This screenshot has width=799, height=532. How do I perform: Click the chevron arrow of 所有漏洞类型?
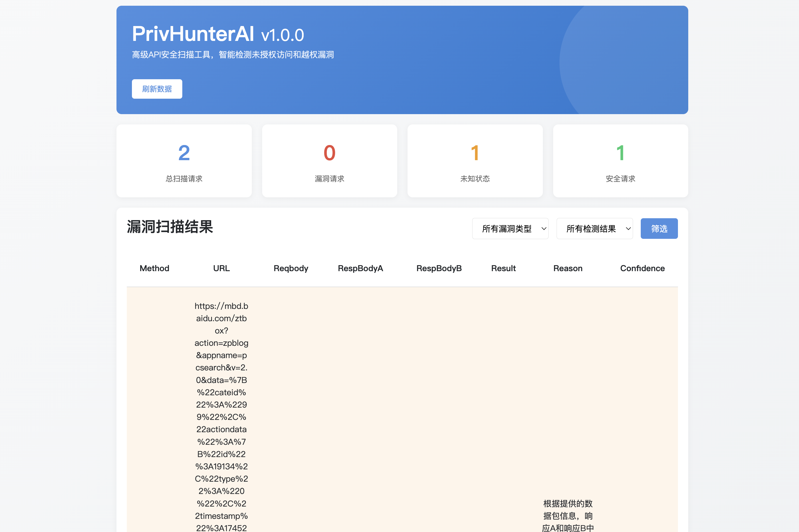[x=544, y=229]
